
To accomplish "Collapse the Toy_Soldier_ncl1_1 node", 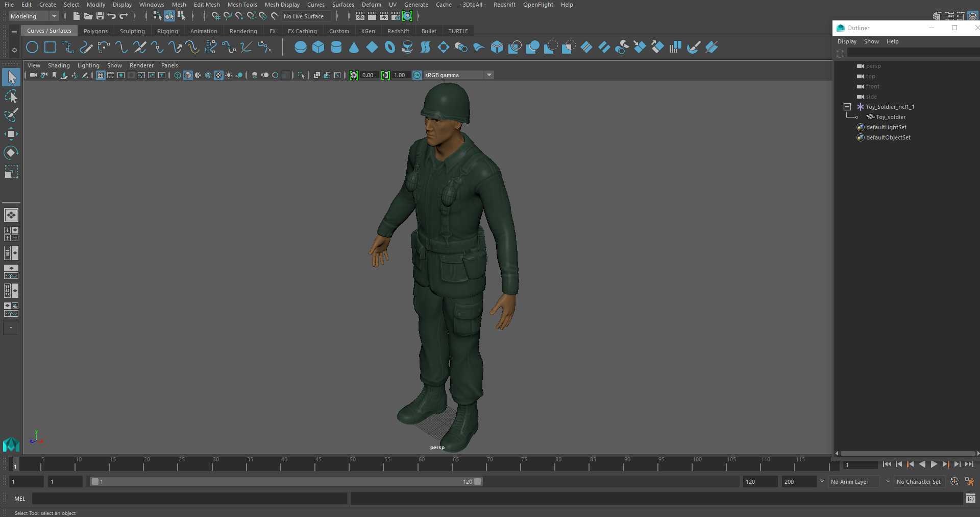I will [847, 107].
